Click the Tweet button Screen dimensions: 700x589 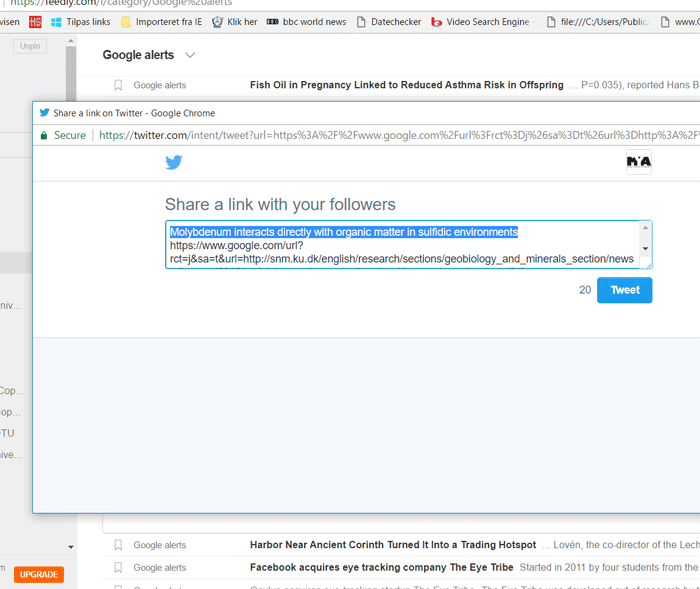click(x=625, y=290)
